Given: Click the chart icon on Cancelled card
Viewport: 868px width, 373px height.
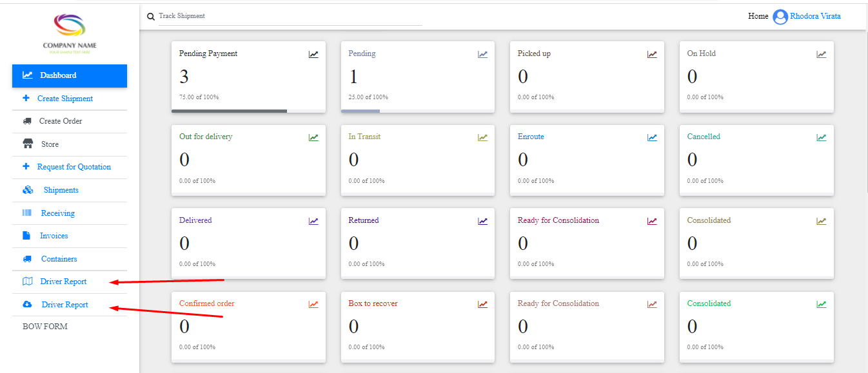Looking at the screenshot, I should (822, 137).
